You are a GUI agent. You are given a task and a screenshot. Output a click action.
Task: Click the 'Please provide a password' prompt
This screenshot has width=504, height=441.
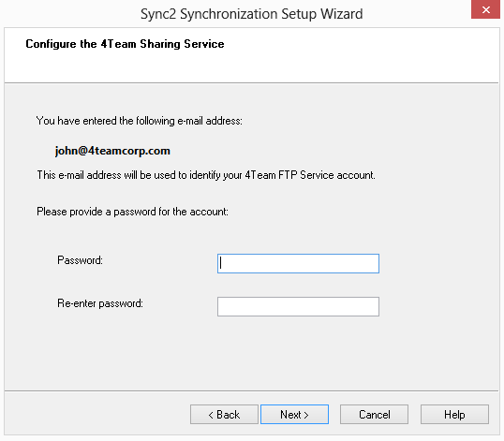point(132,212)
